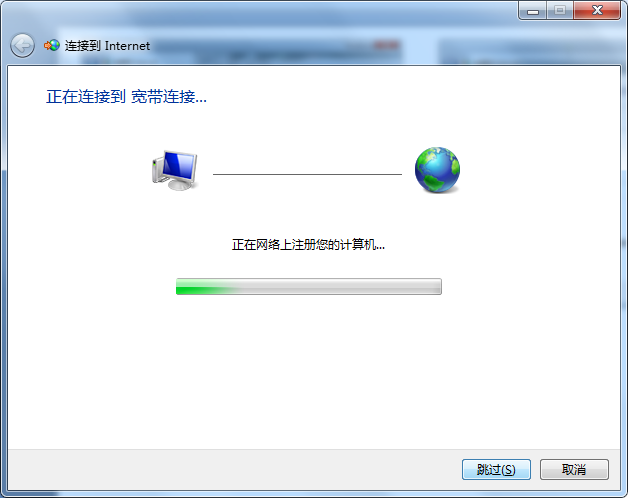628x498 pixels.
Task: Click the green filled part of the progress bar
Action: pyautogui.click(x=204, y=286)
